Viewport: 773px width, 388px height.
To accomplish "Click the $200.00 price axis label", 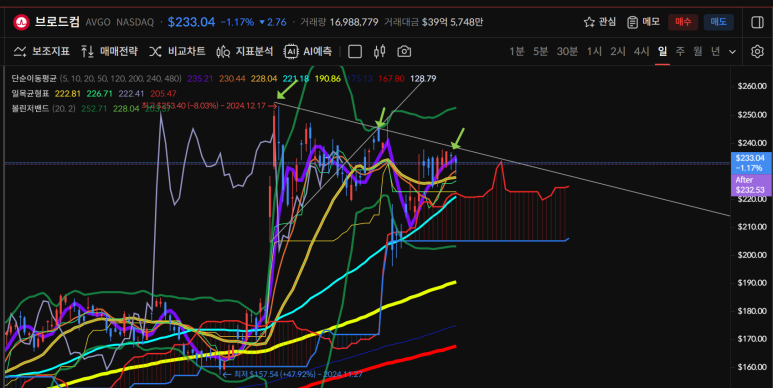I will 752,255.
